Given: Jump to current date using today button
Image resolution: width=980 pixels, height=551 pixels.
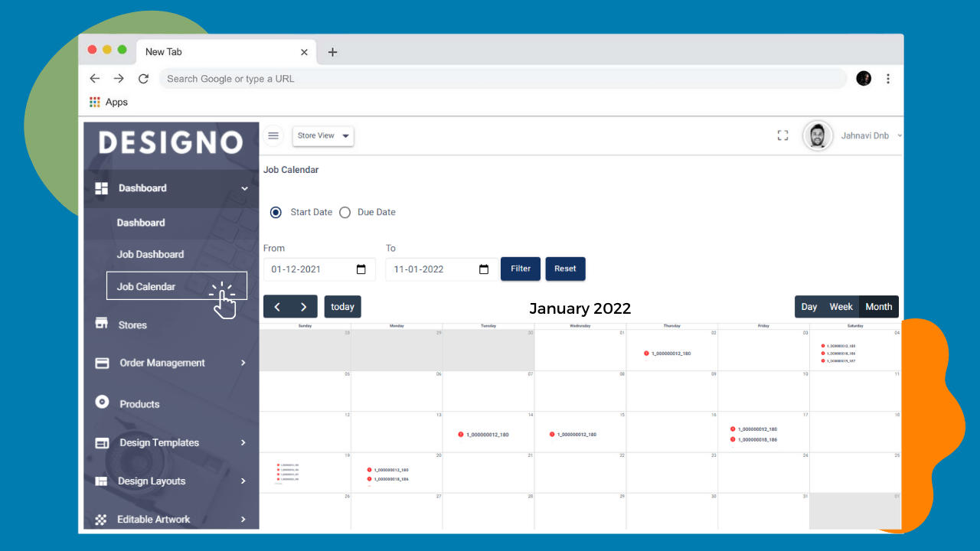Looking at the screenshot, I should [x=342, y=306].
